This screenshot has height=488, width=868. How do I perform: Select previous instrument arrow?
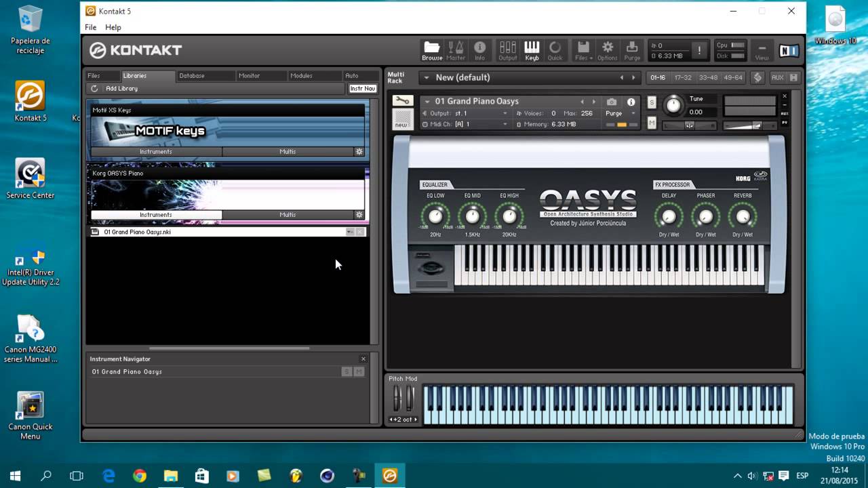(x=582, y=102)
